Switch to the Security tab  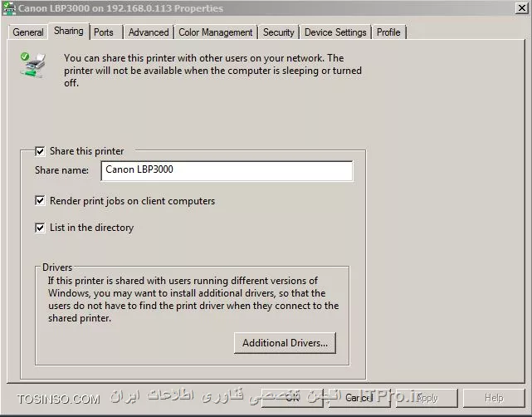(279, 32)
